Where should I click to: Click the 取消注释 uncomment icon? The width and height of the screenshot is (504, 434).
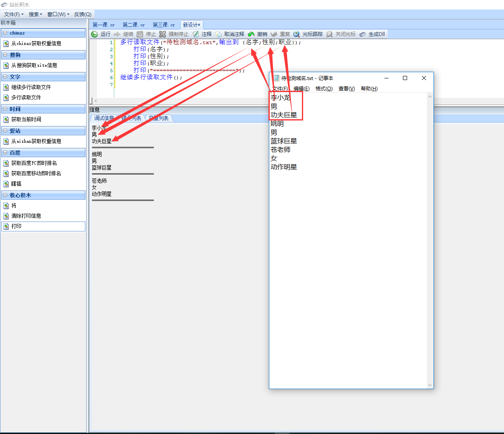tap(219, 34)
